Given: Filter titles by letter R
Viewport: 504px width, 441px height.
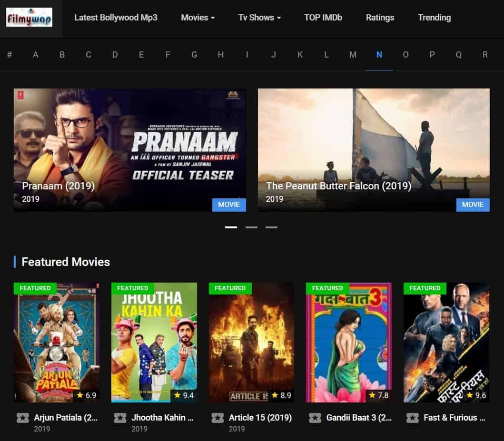Looking at the screenshot, I should click(485, 55).
